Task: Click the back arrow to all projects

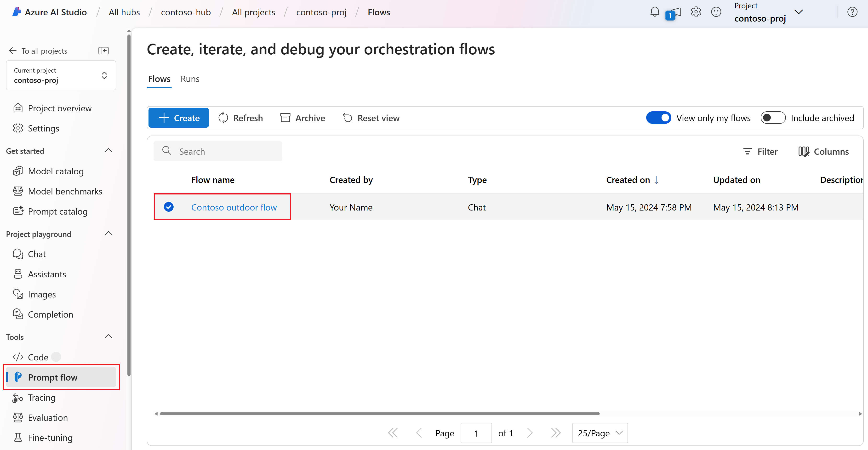Action: tap(12, 51)
